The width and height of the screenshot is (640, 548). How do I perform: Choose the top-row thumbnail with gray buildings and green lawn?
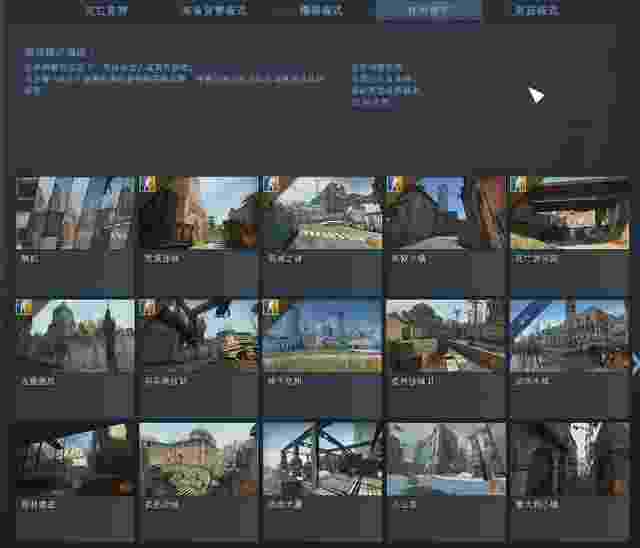point(323,213)
